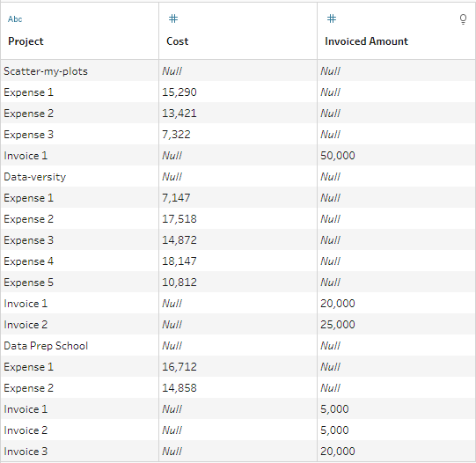
Task: Click the Expense 4 project cell
Action: click(x=79, y=261)
